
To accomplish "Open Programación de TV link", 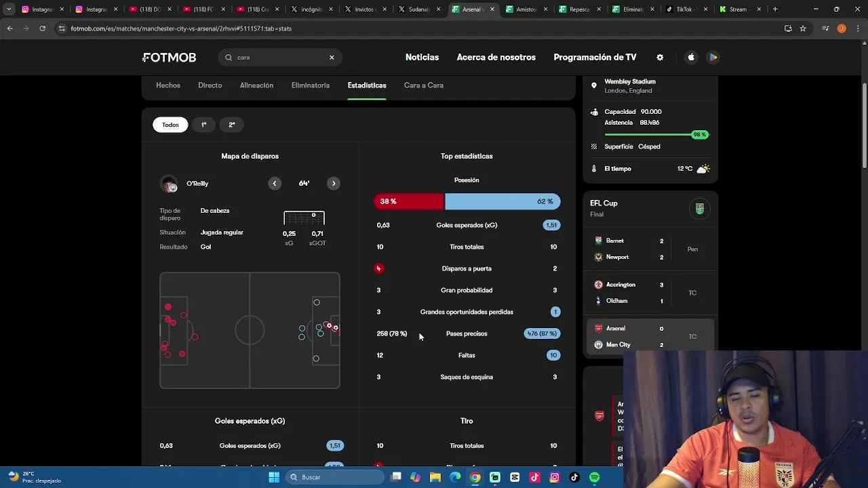I will 595,58.
